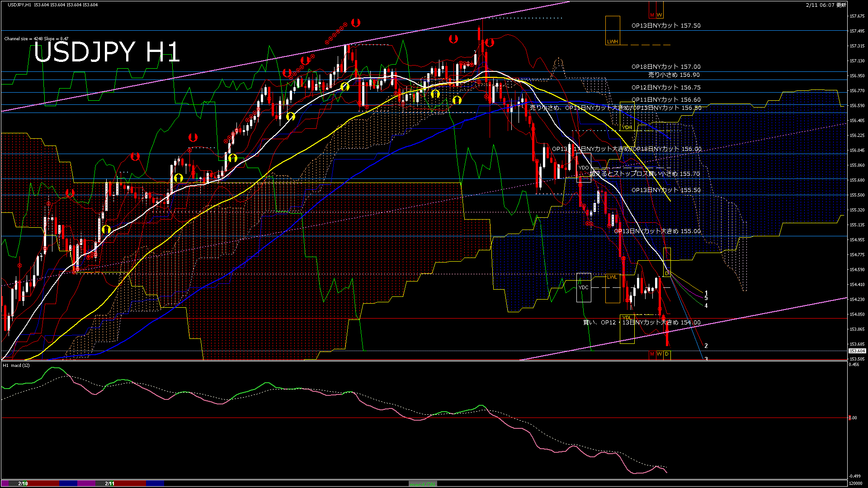Click the YDC box label

click(x=584, y=287)
